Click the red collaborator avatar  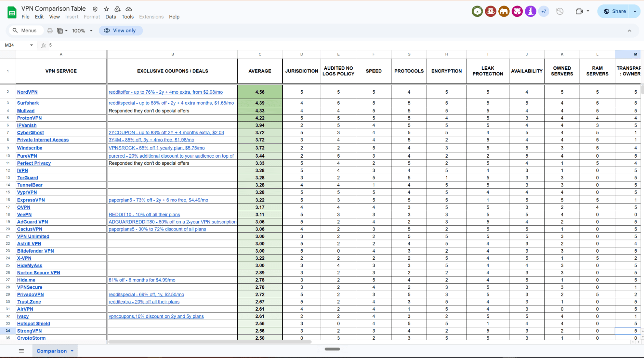pyautogui.click(x=490, y=11)
